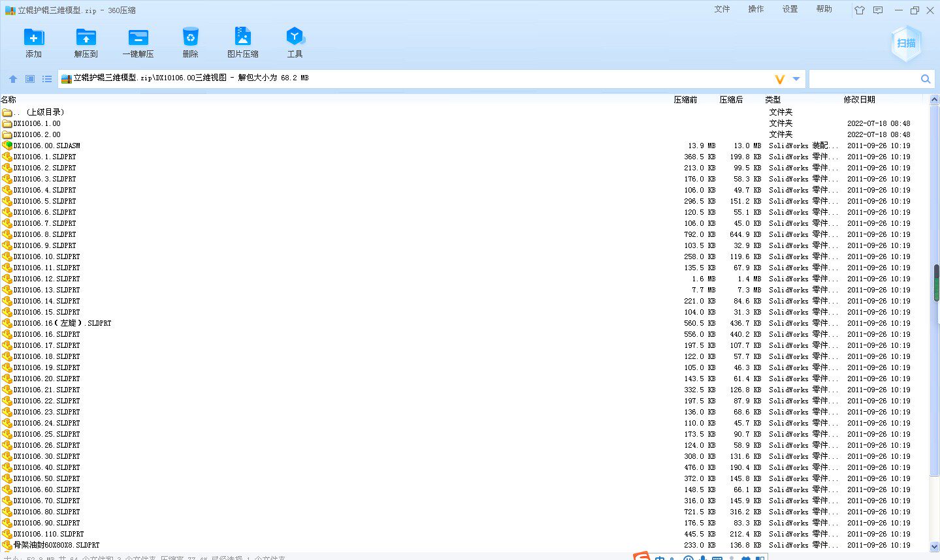The width and height of the screenshot is (940, 560).
Task: Click the DX10106.1.00 folder icon
Action: tap(7, 123)
